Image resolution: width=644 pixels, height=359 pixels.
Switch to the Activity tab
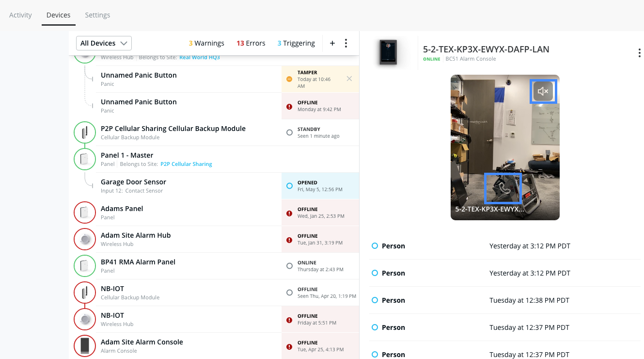(20, 15)
